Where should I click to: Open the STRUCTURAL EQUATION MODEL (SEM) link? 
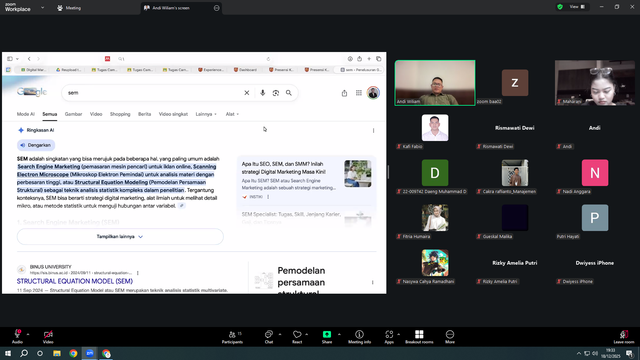click(75, 281)
